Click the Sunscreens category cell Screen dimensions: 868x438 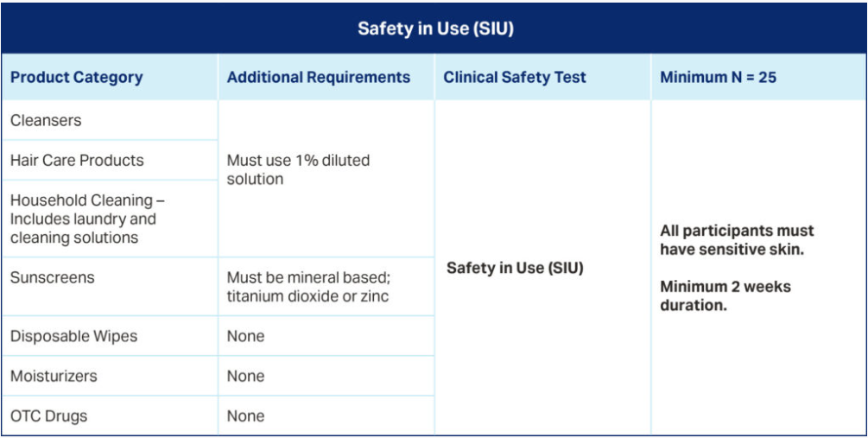point(53,278)
